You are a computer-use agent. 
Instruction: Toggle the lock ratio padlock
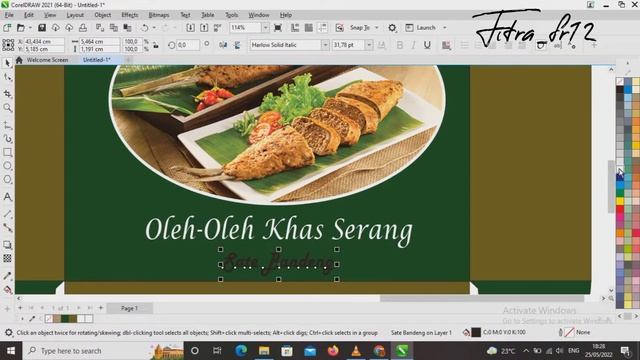pyautogui.click(x=156, y=45)
